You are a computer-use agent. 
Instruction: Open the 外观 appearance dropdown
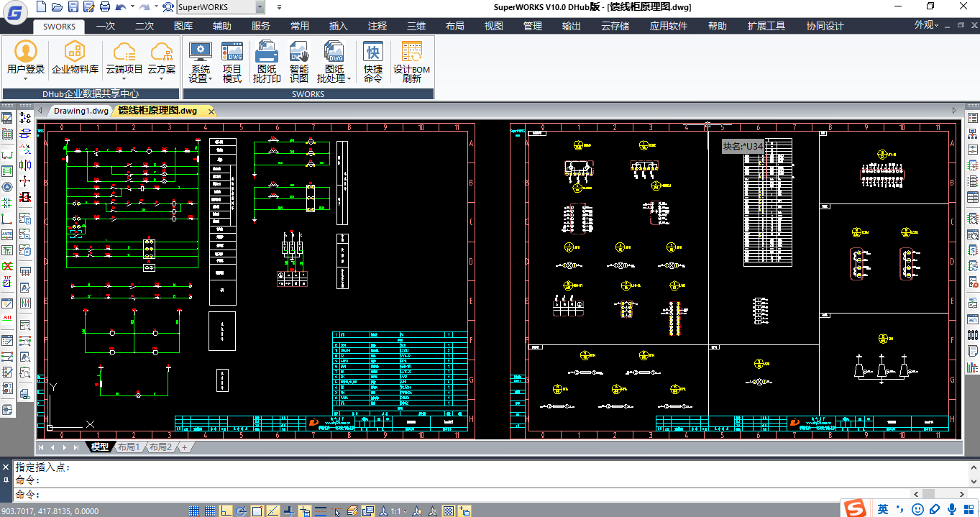tap(926, 25)
